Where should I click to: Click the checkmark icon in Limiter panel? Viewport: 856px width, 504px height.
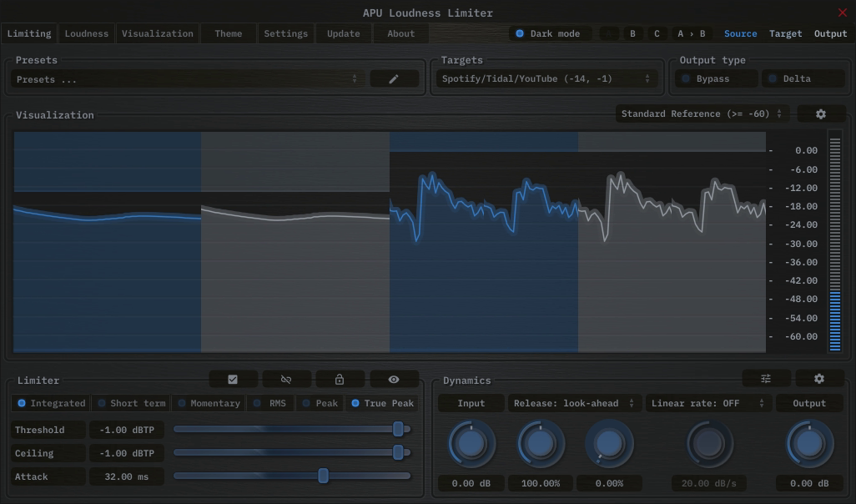tap(233, 380)
